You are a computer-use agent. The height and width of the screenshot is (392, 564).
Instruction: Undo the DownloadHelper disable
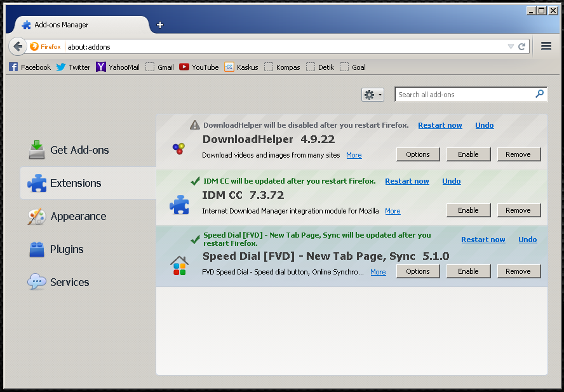coord(484,125)
